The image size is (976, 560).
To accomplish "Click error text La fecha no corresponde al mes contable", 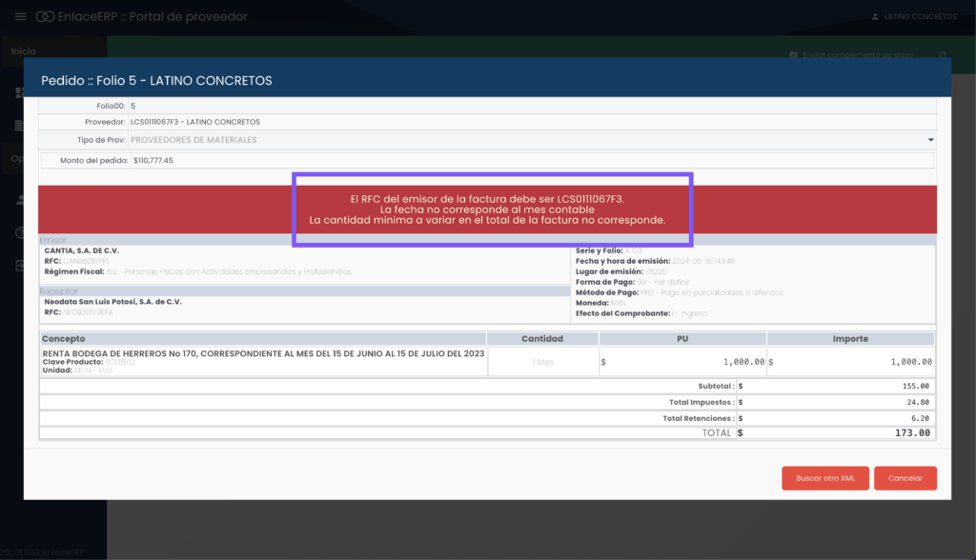I will [487, 210].
